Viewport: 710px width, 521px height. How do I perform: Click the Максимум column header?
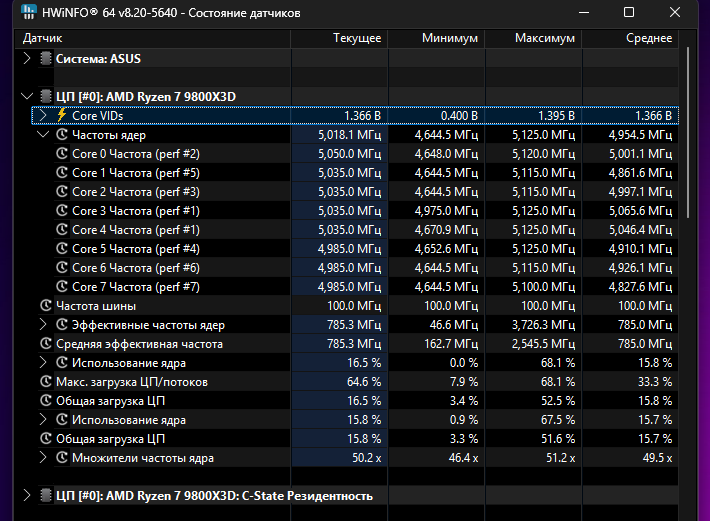click(x=533, y=38)
